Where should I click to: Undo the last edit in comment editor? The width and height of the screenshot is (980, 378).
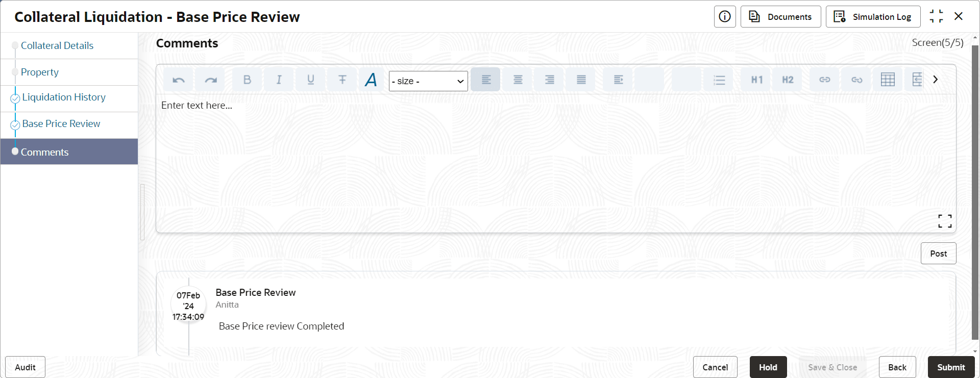(x=179, y=80)
